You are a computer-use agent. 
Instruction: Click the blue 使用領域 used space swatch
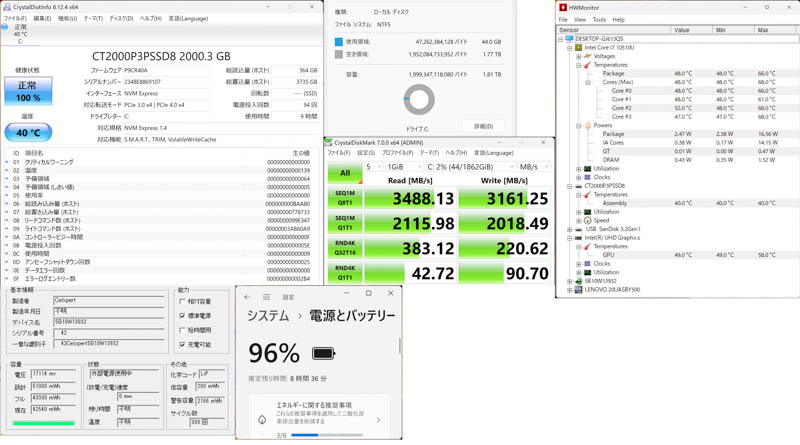(x=339, y=43)
